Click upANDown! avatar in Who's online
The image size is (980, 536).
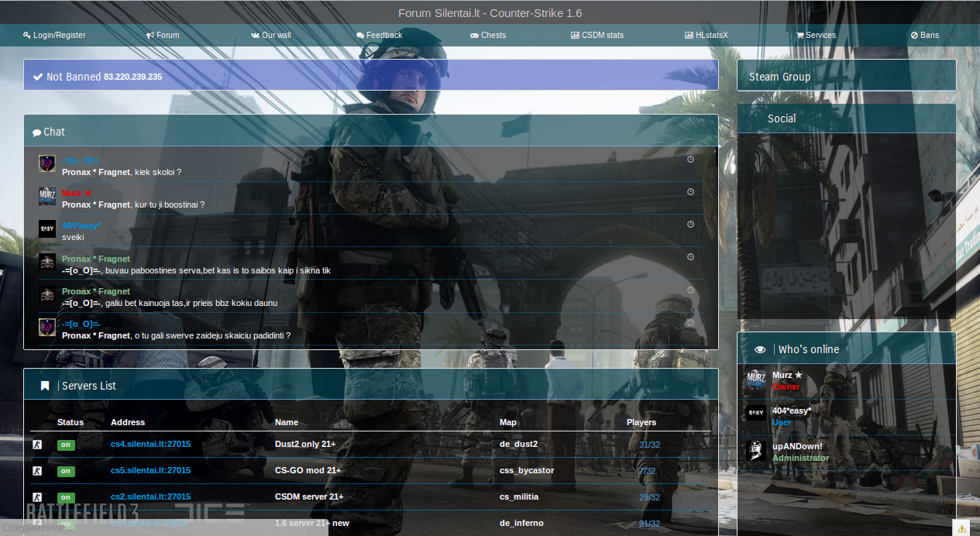[x=756, y=451]
